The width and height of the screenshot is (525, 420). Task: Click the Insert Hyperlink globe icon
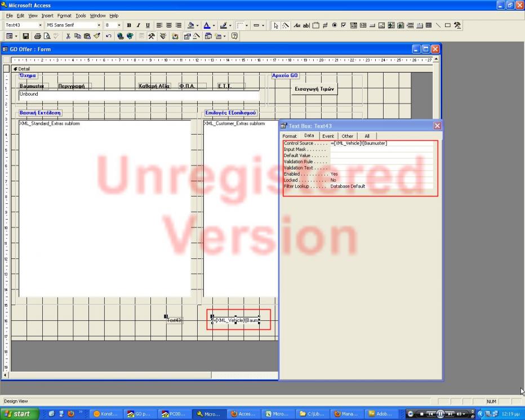tap(120, 36)
